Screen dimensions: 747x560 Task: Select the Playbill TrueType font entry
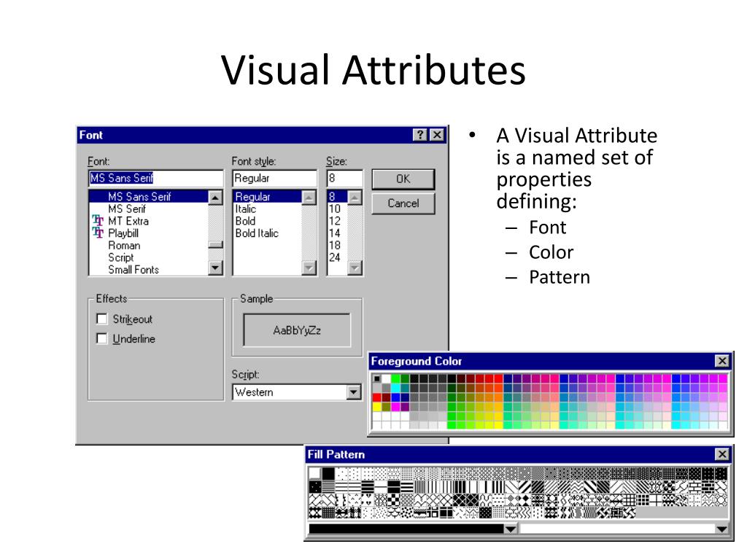pyautogui.click(x=123, y=233)
